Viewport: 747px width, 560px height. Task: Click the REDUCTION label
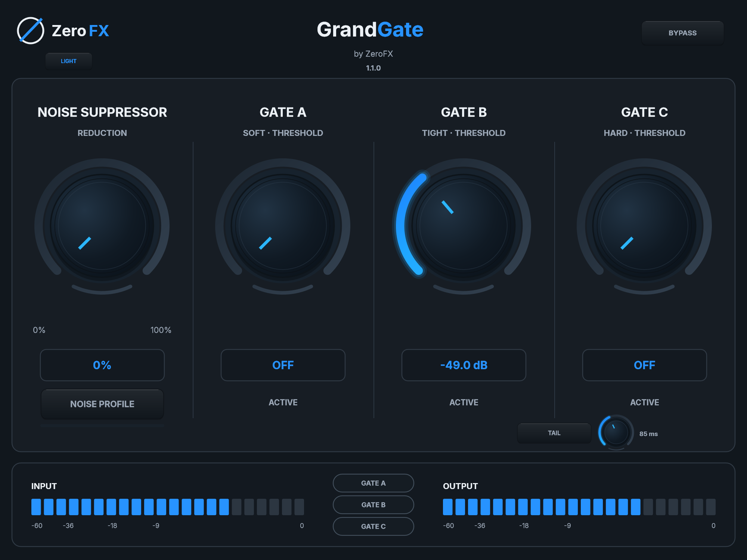(102, 133)
